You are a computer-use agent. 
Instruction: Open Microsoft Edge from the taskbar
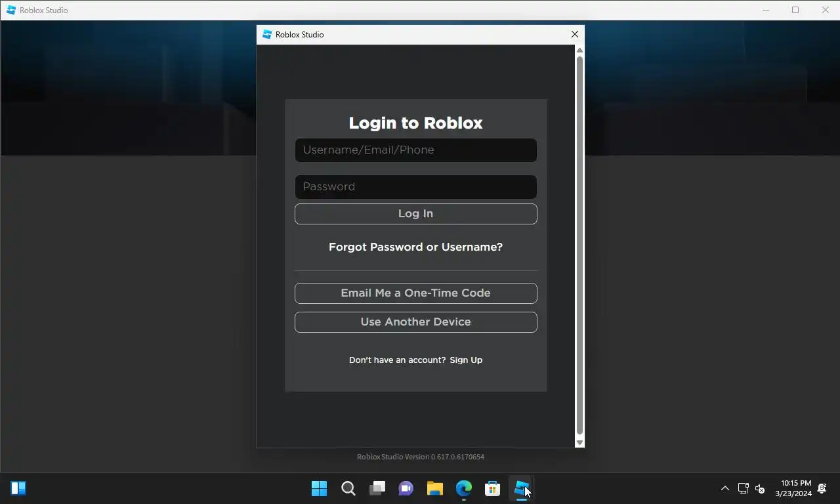coord(464,489)
